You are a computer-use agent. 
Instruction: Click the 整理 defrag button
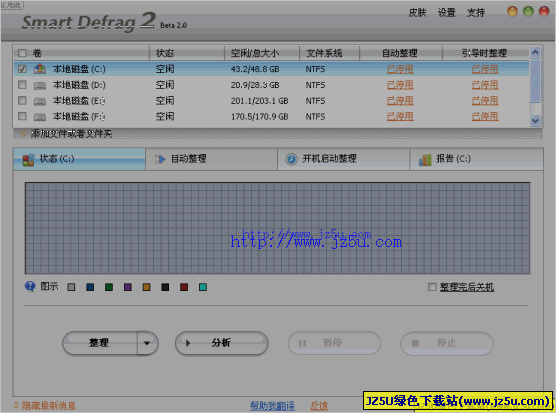pyautogui.click(x=100, y=343)
